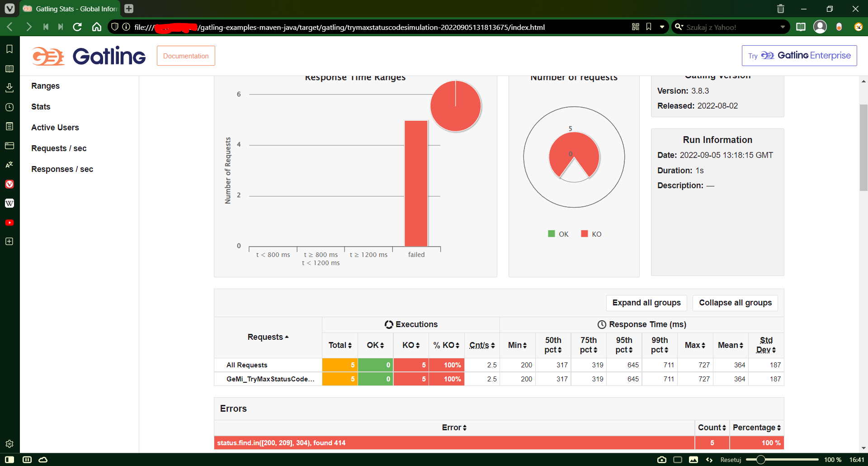Add a new web panel with the plus icon
Screen dimensions: 868x466
point(9,241)
